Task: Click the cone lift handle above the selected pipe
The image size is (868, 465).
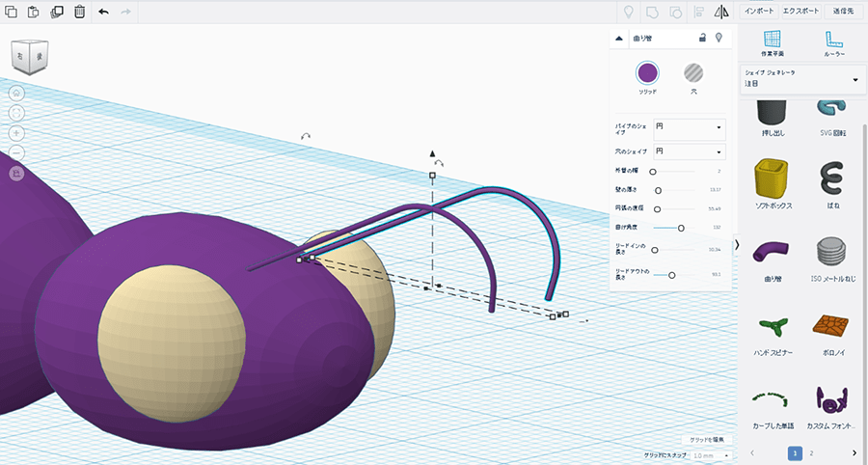Action: (x=433, y=153)
